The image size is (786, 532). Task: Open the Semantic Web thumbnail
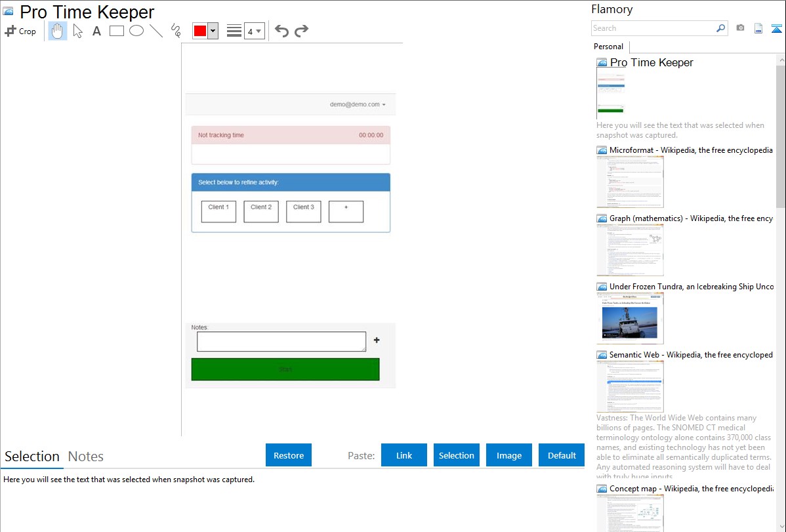pos(630,386)
